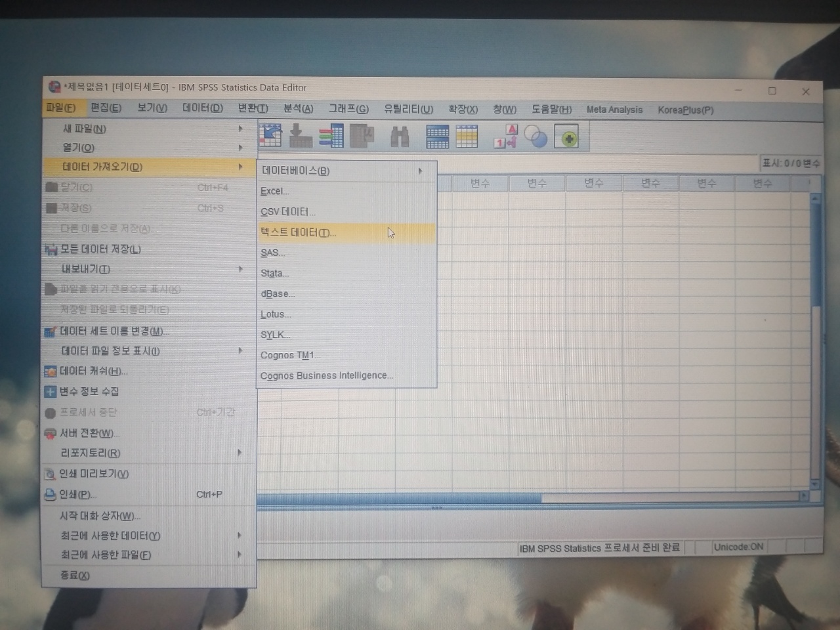Open the 분석(A) menu
The height and width of the screenshot is (630, 840).
pyautogui.click(x=298, y=108)
